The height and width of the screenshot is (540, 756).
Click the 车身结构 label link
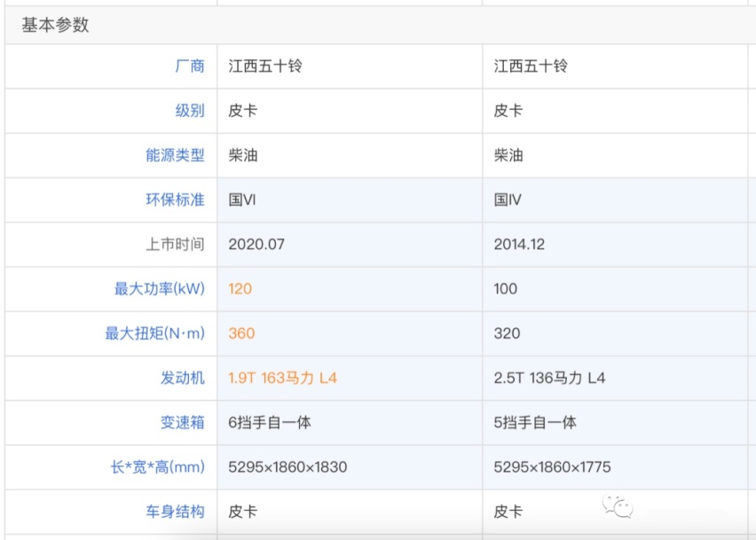(x=175, y=512)
